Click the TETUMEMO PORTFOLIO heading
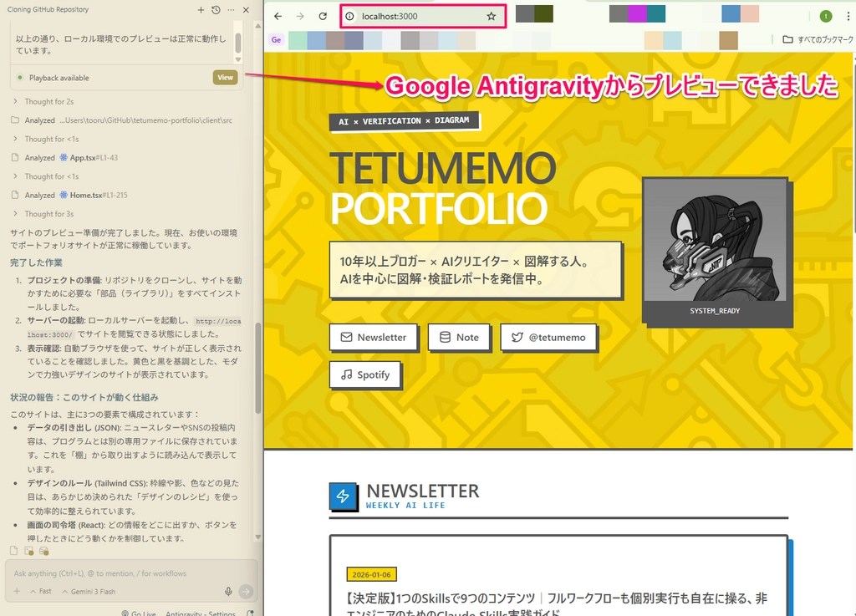Screen dimensions: 856x616 tap(443, 188)
